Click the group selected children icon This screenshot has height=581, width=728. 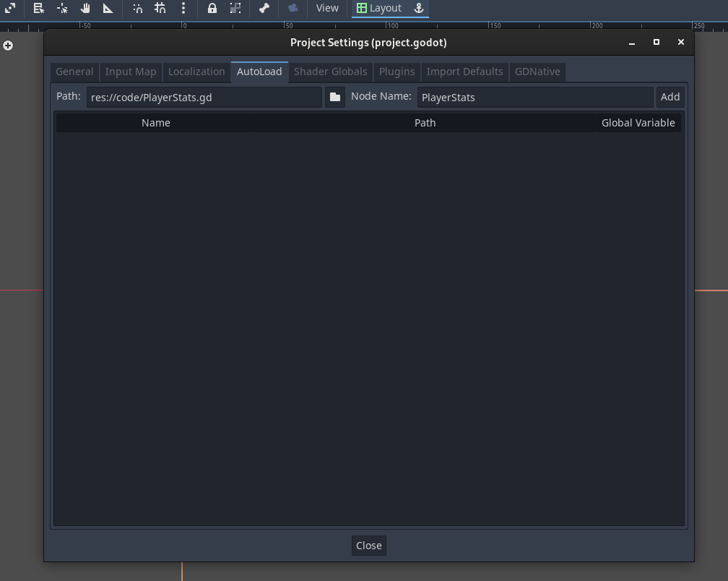click(235, 8)
